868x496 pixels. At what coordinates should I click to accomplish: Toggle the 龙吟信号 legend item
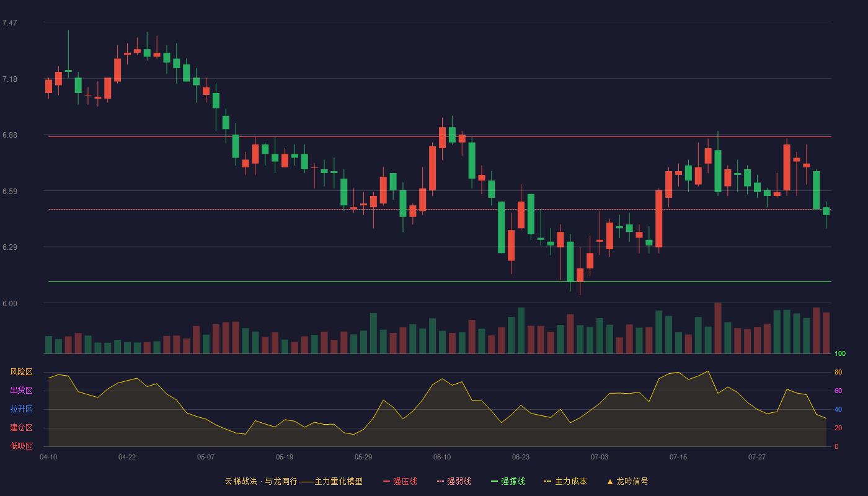point(627,481)
